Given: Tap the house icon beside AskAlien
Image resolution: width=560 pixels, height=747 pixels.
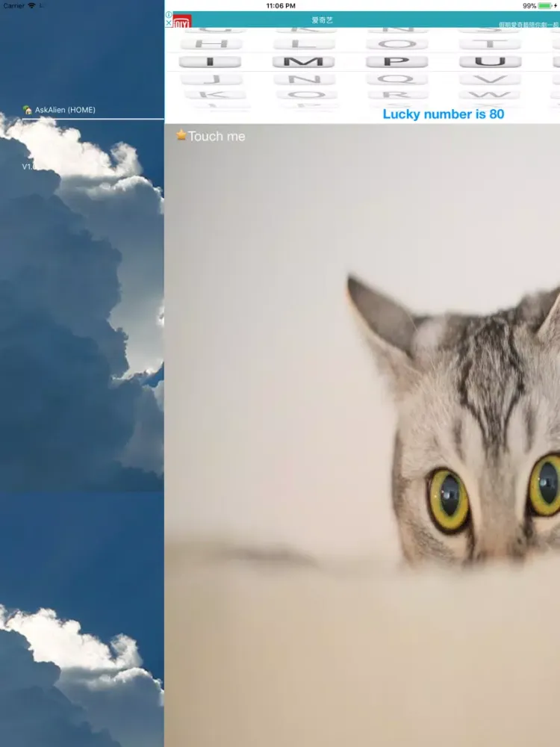Looking at the screenshot, I should click(27, 110).
